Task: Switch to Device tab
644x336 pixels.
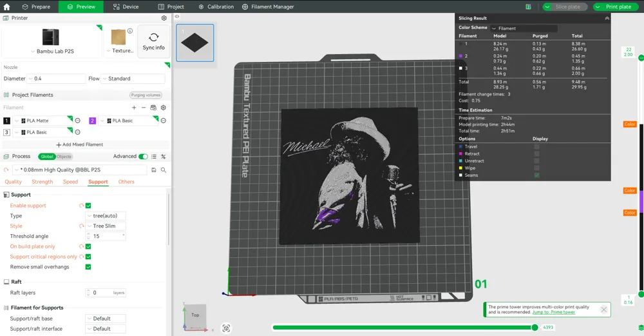Action: 126,6
